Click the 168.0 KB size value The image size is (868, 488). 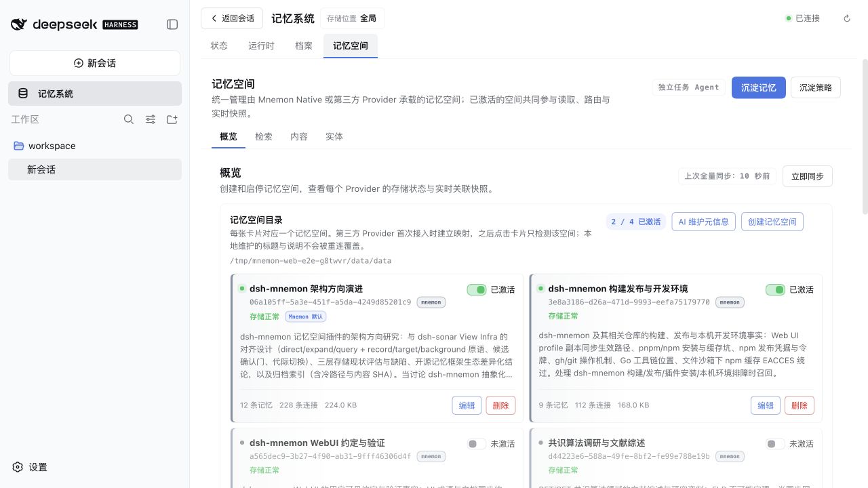[633, 405]
